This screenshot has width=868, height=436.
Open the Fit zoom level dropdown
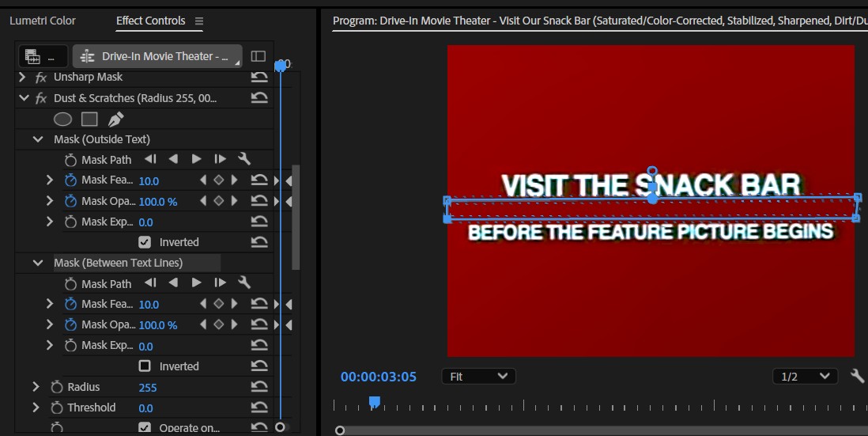[x=478, y=376]
